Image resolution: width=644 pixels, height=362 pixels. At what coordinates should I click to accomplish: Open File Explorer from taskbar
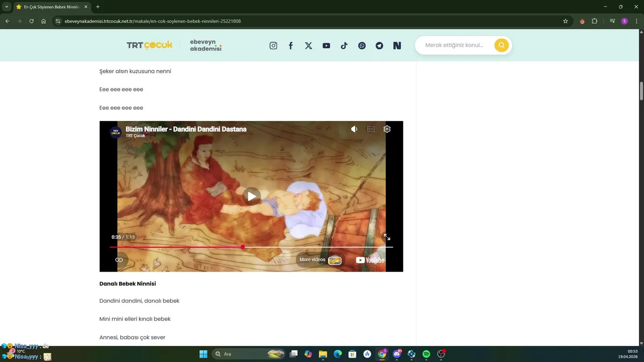323,354
